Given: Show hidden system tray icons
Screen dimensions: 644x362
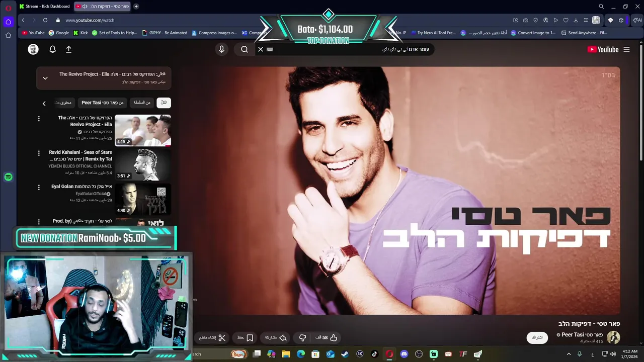Looking at the screenshot, I should point(569,354).
